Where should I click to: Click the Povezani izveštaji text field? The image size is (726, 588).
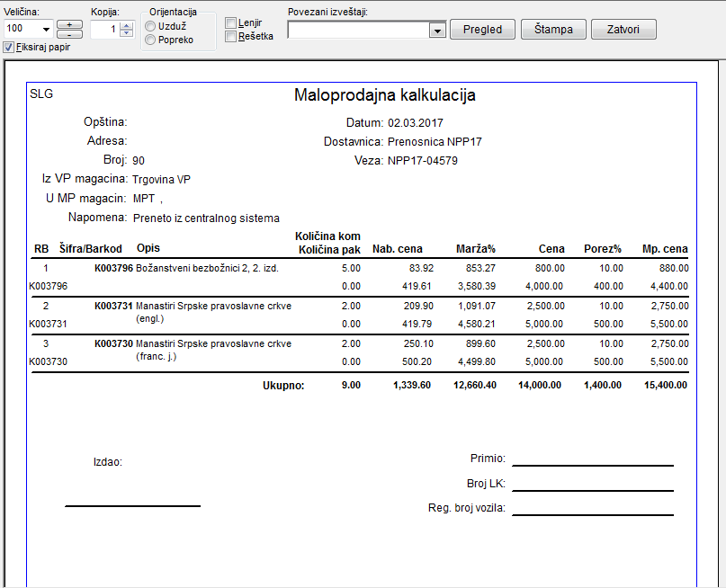coord(358,30)
